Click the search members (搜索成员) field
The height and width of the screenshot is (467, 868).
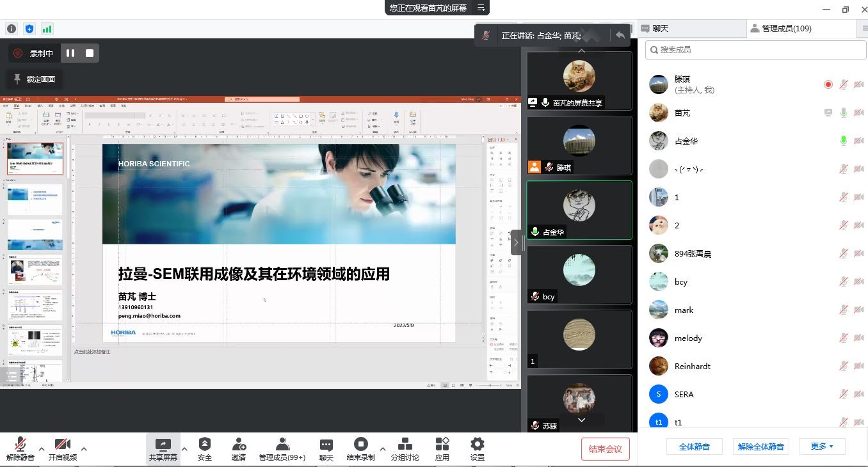(x=755, y=49)
